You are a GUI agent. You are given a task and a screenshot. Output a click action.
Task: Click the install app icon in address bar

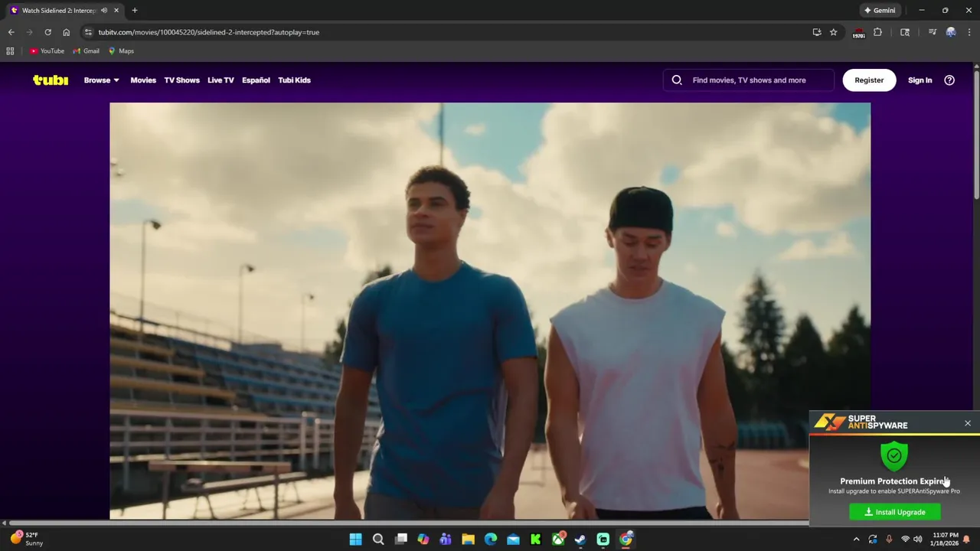tap(817, 32)
